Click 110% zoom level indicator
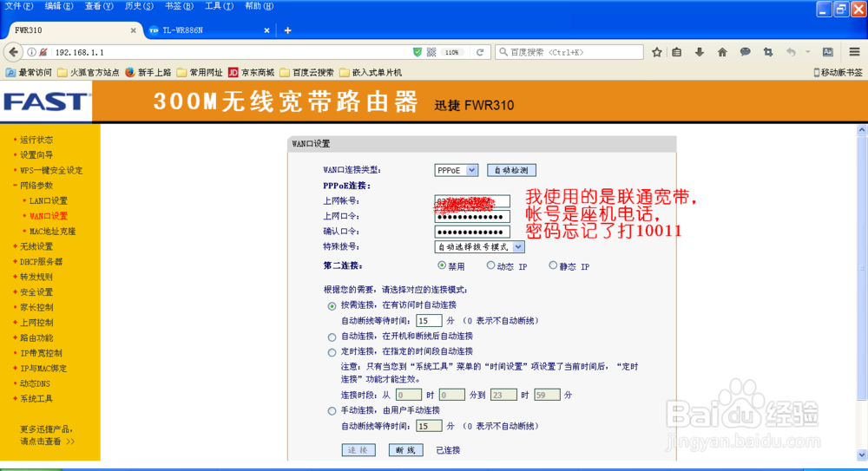 [452, 53]
